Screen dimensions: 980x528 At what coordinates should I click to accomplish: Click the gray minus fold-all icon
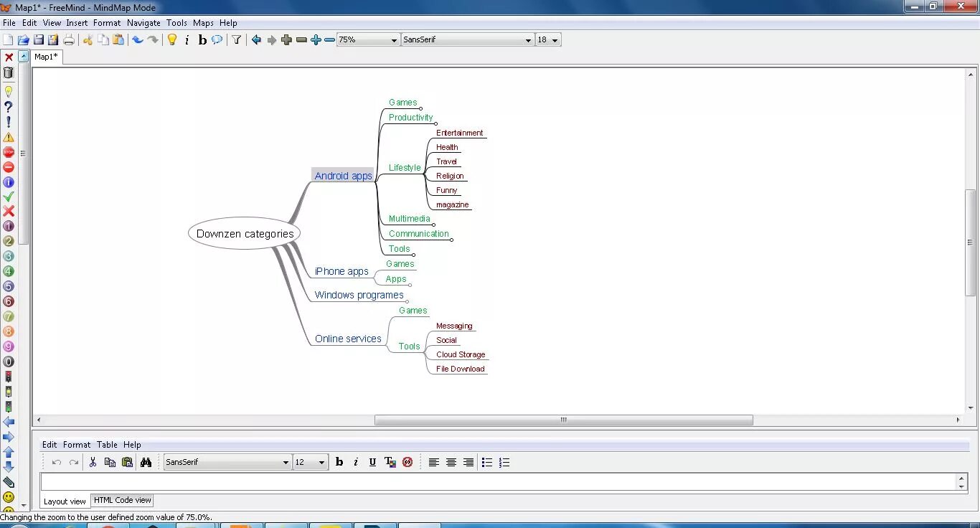pyautogui.click(x=301, y=40)
